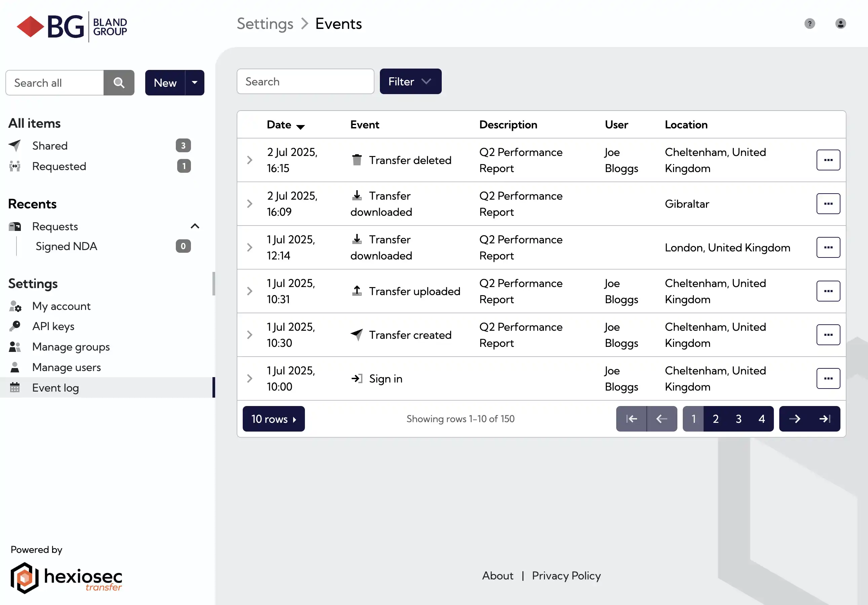Open Manage groups settings

pyautogui.click(x=71, y=347)
